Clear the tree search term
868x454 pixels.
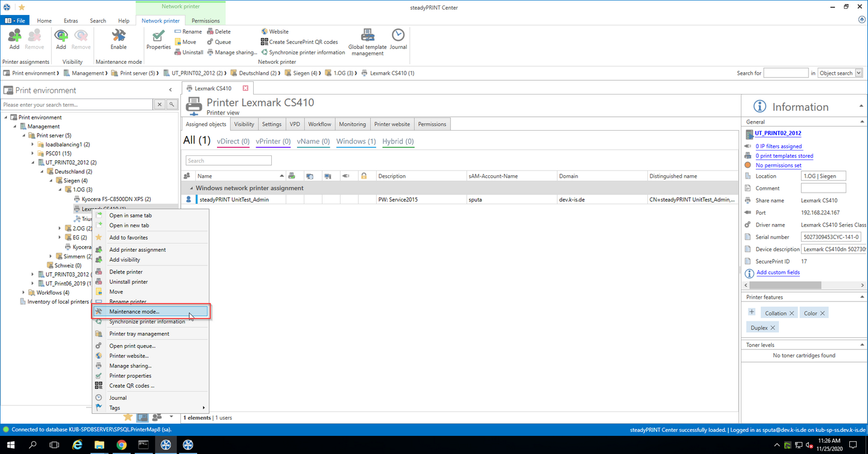[160, 105]
